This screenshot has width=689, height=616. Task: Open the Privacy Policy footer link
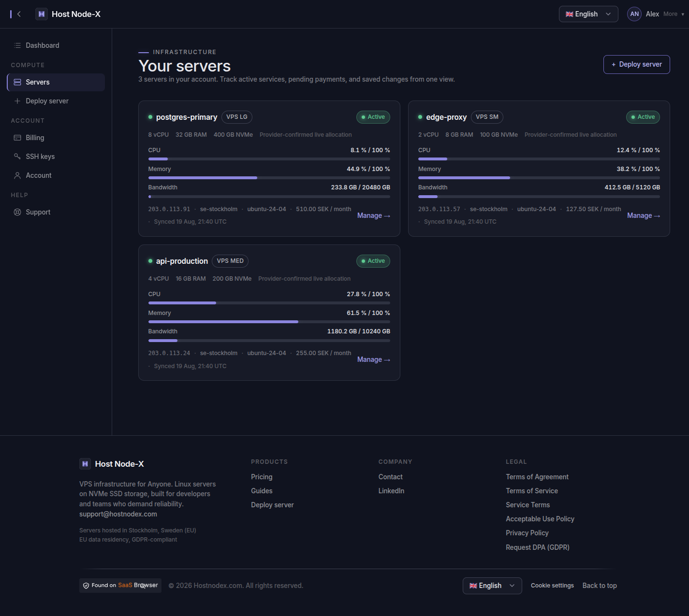(x=527, y=533)
